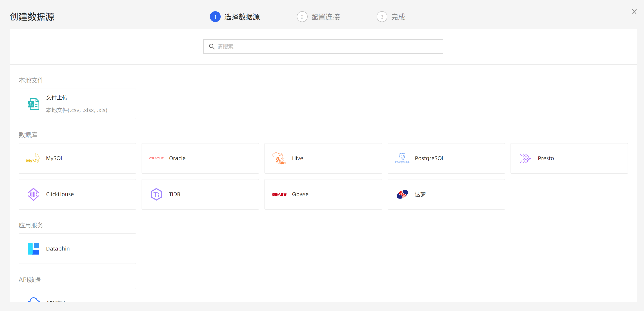Click step 2 配置连接 indicator
This screenshot has height=311, width=644.
pos(318,17)
